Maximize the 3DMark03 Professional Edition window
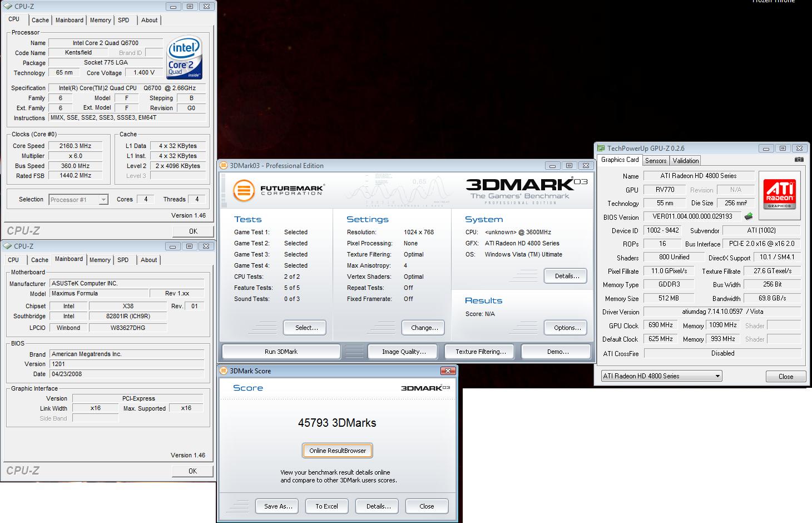Viewport: 812px width, 523px height. 569,165
